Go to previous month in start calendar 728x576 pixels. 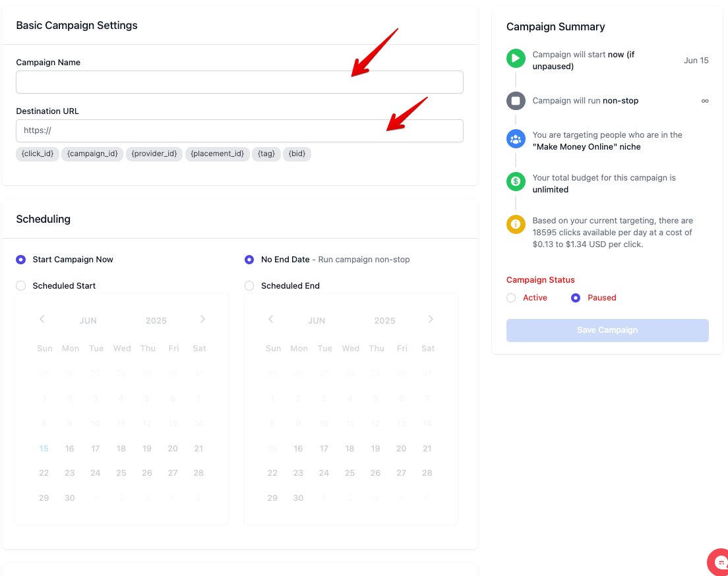(42, 320)
